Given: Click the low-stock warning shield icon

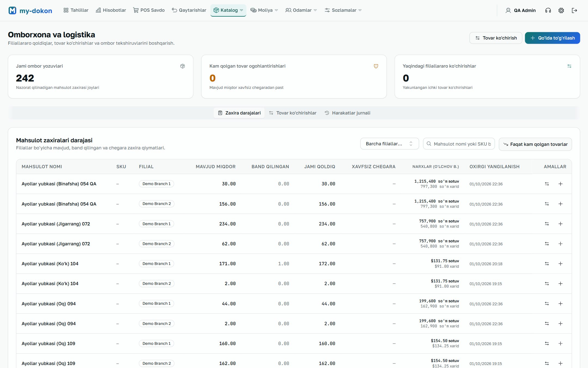Looking at the screenshot, I should click(376, 66).
